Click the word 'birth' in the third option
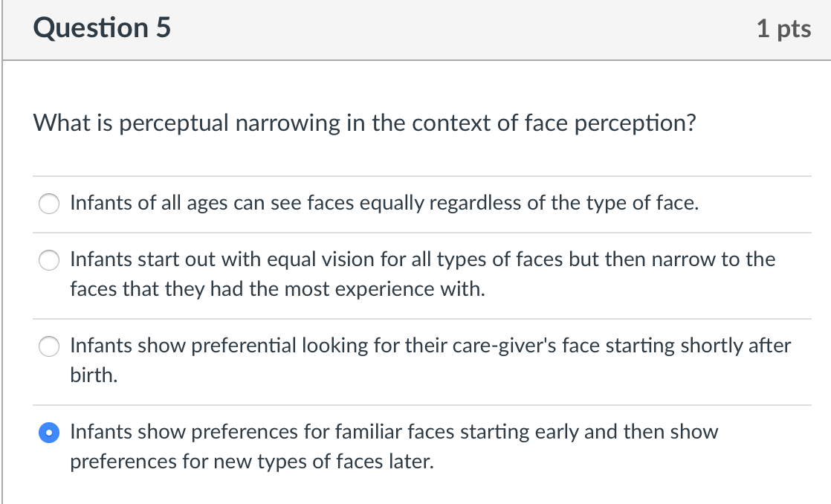The height and width of the screenshot is (504, 831). coord(88,375)
